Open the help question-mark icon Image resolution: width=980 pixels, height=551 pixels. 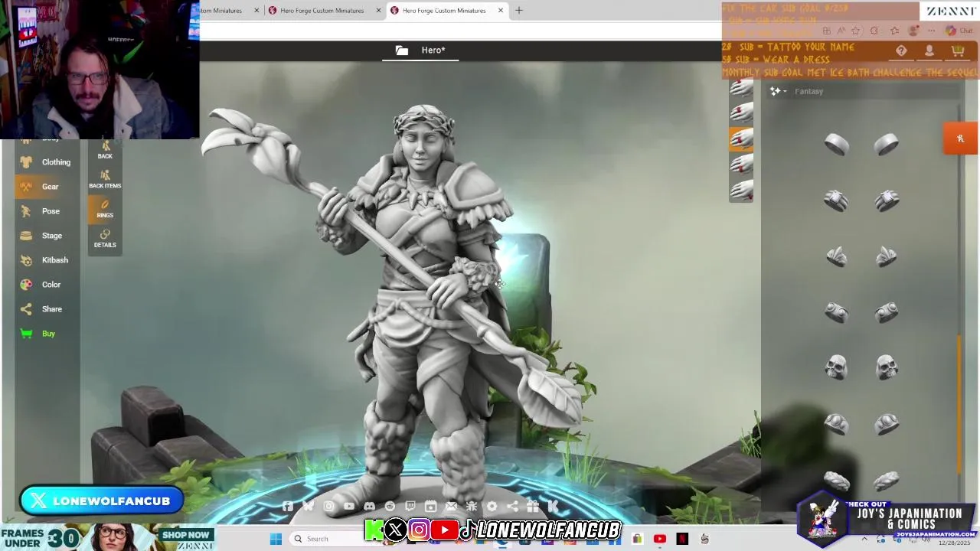point(901,51)
